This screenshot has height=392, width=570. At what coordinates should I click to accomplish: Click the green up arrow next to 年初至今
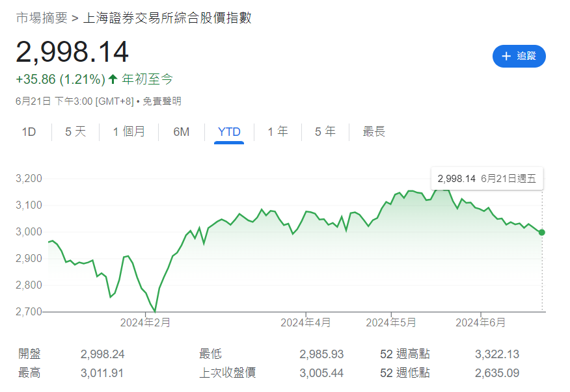112,78
